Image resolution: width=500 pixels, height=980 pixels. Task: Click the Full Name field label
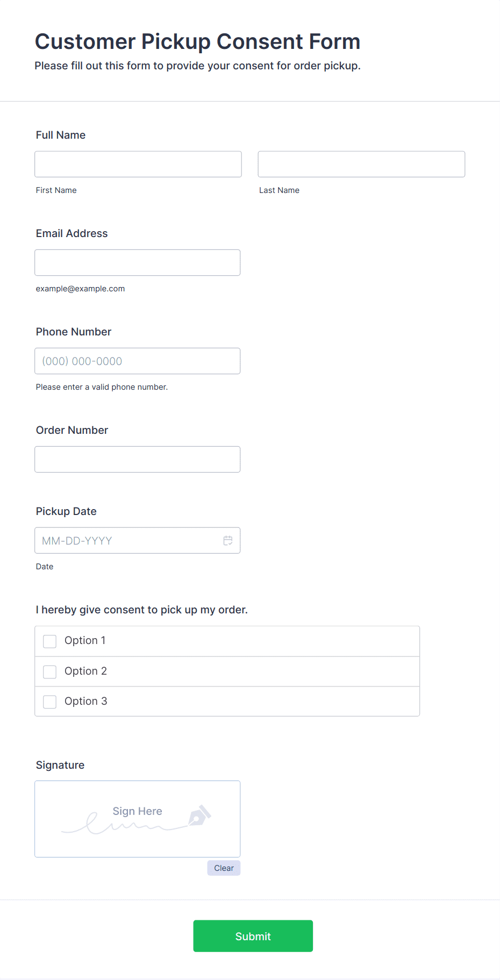(61, 135)
